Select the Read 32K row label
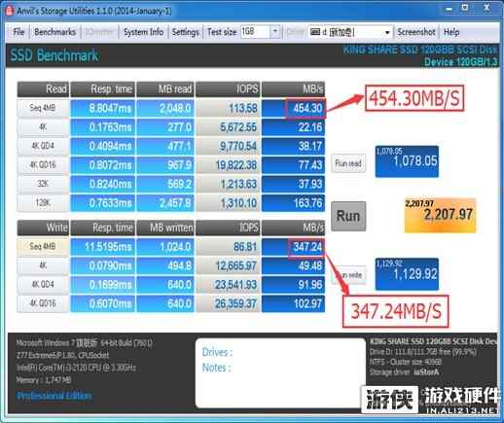504x423 pixels. coord(43,184)
